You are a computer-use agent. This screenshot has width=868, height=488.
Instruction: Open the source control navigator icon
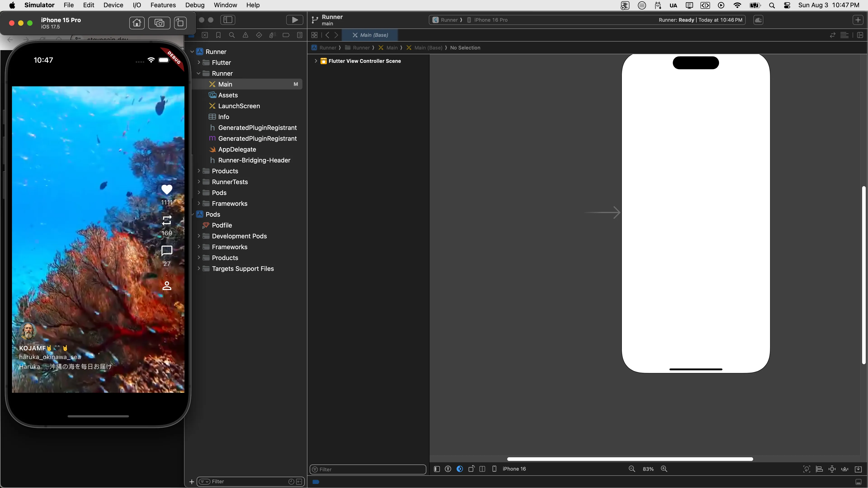tap(205, 35)
